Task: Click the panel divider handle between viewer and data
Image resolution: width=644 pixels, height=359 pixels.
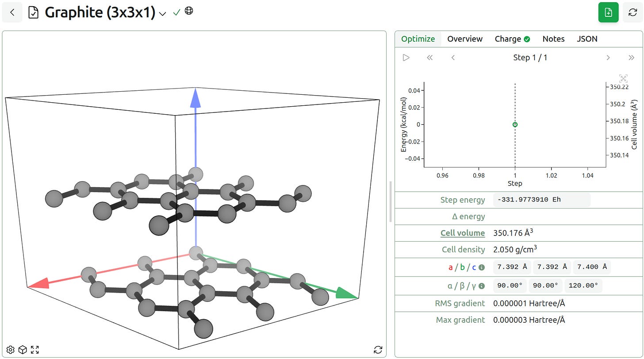Action: [x=391, y=201]
